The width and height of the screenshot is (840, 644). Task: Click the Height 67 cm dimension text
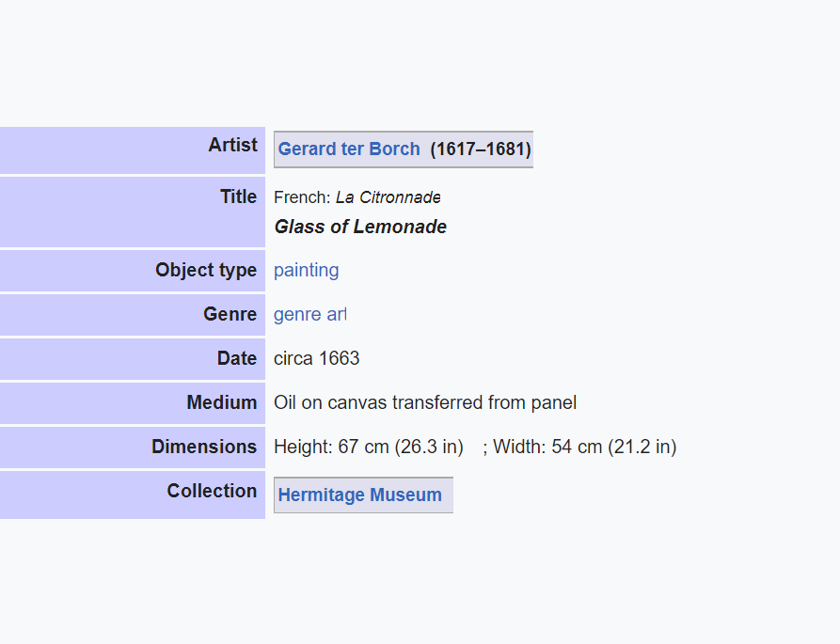click(369, 447)
